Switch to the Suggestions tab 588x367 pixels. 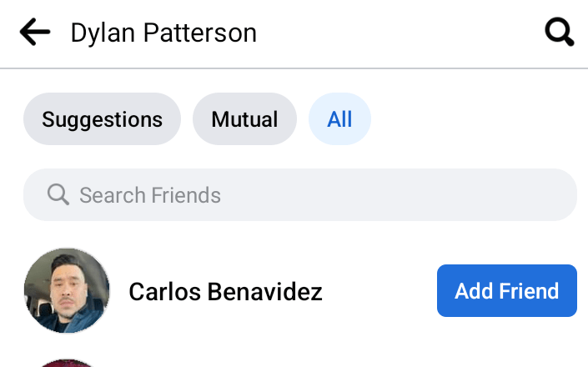(x=102, y=119)
